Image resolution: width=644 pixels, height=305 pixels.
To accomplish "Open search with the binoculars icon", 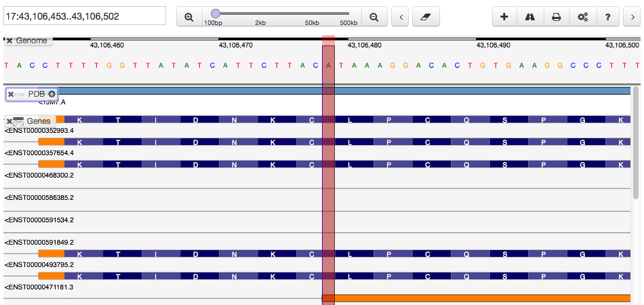I will tap(530, 17).
